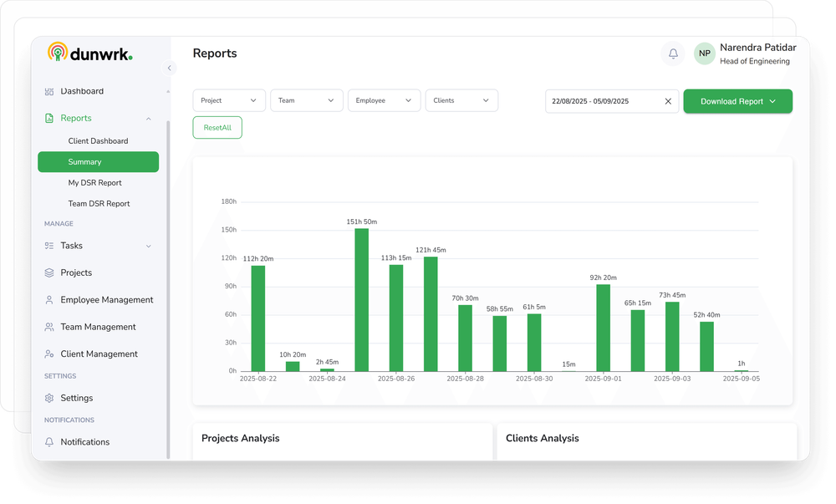The image size is (836, 504).
Task: Open the Clients filter dropdown
Action: pos(461,100)
